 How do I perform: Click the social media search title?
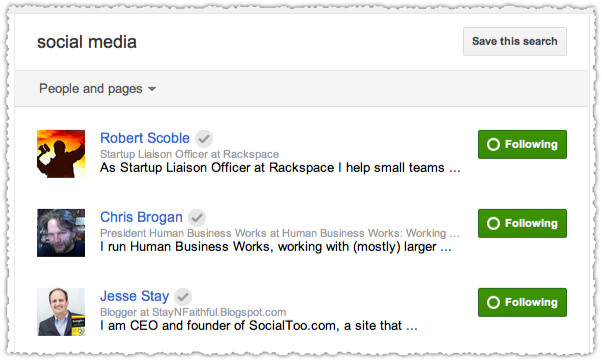(x=87, y=42)
